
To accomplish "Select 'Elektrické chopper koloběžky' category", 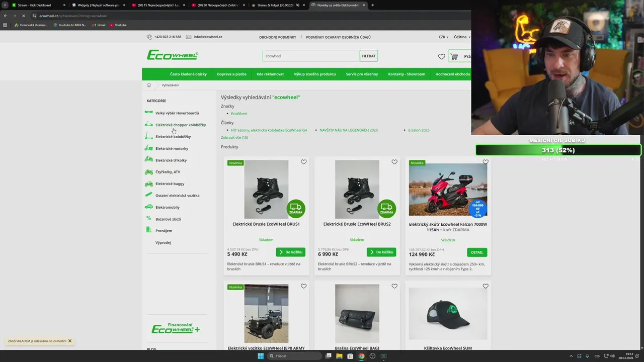I will [x=181, y=125].
